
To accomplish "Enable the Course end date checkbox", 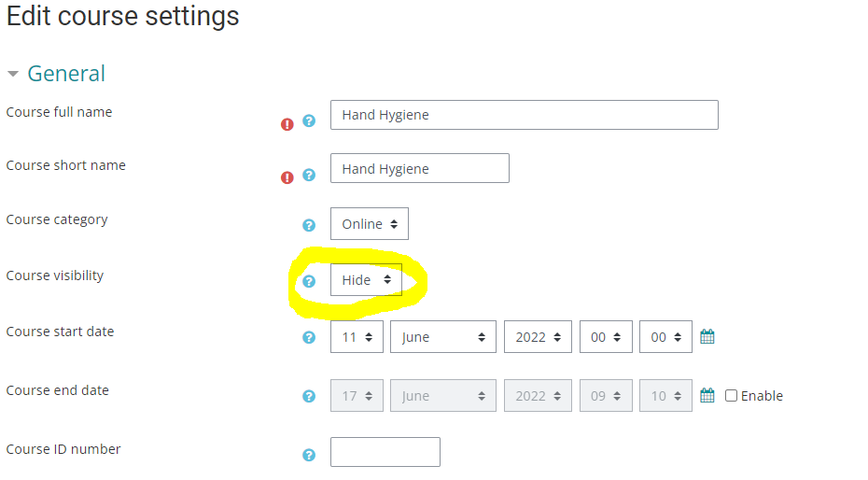I will [x=732, y=396].
